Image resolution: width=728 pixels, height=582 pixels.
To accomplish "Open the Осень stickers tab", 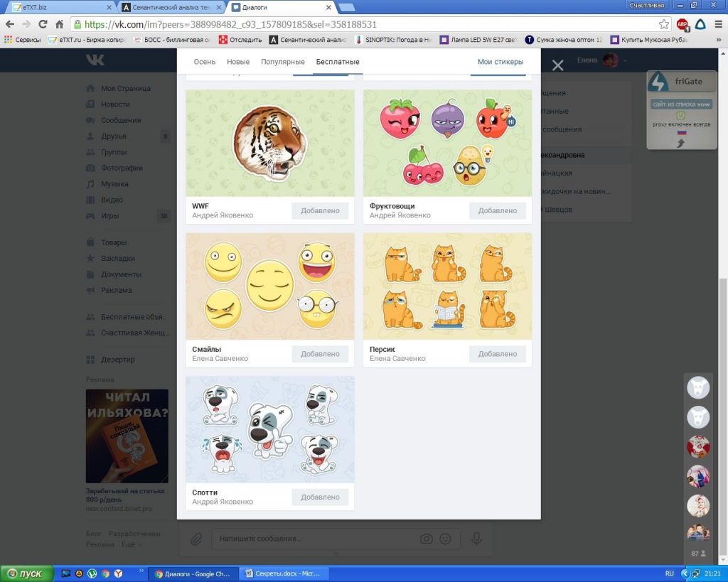I will coord(204,62).
